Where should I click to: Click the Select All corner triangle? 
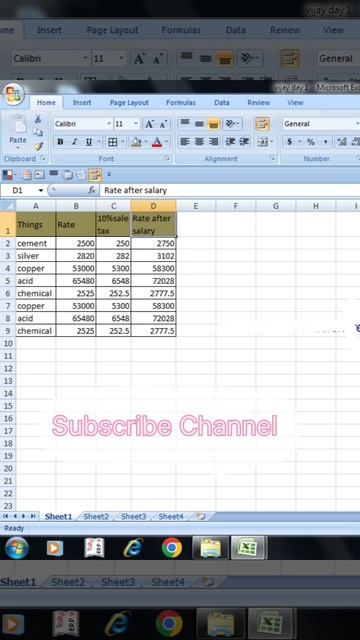click(x=8, y=206)
